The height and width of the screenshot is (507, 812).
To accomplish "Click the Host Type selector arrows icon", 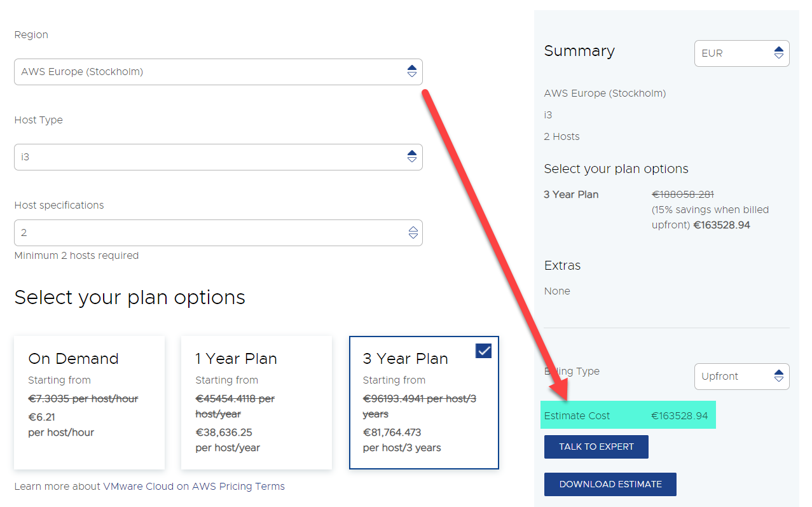I will [412, 157].
